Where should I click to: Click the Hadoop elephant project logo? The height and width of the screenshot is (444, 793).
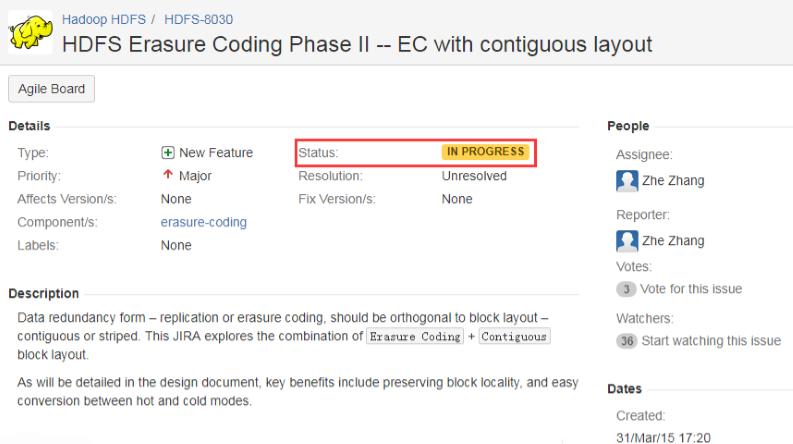click(30, 32)
